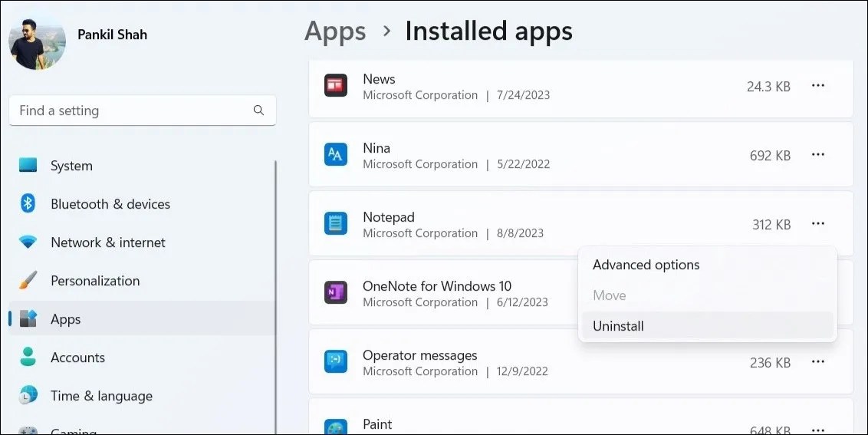Click the Network Wi-Fi icon in sidebar
Viewport: 868px width, 435px height.
click(28, 242)
